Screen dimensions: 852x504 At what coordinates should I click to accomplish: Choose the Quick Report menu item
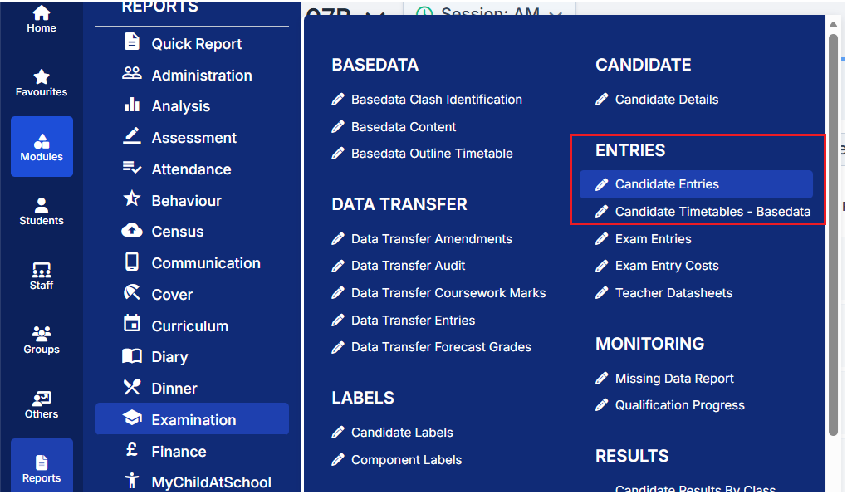pyautogui.click(x=196, y=44)
